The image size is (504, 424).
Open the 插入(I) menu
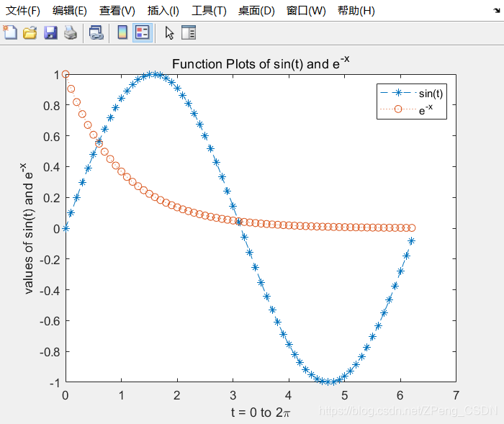coord(163,11)
